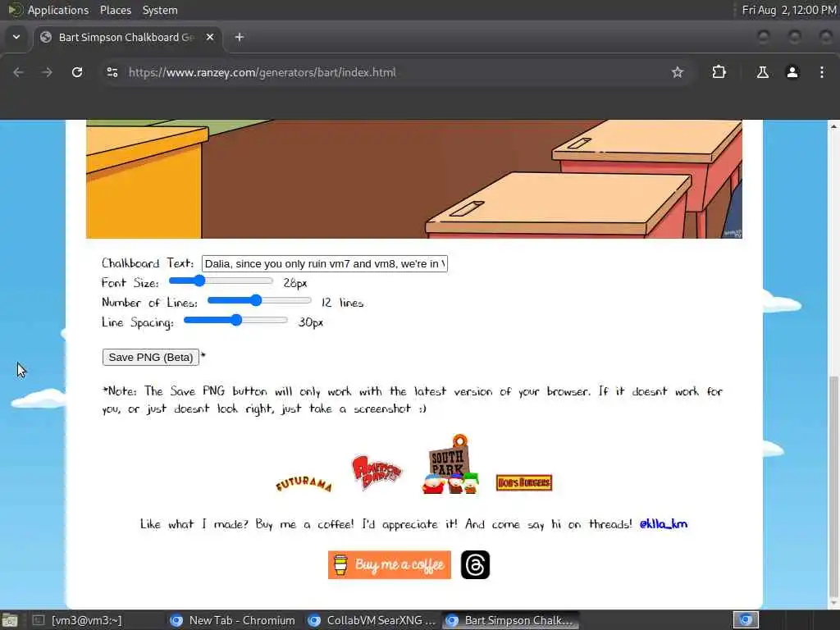The image size is (840, 630).
Task: View site information icon in address bar
Action: click(x=112, y=72)
